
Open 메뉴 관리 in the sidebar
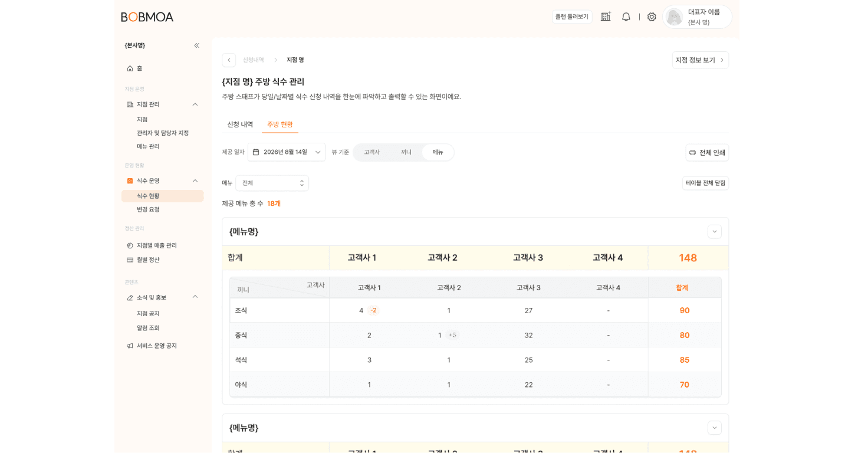pos(148,146)
